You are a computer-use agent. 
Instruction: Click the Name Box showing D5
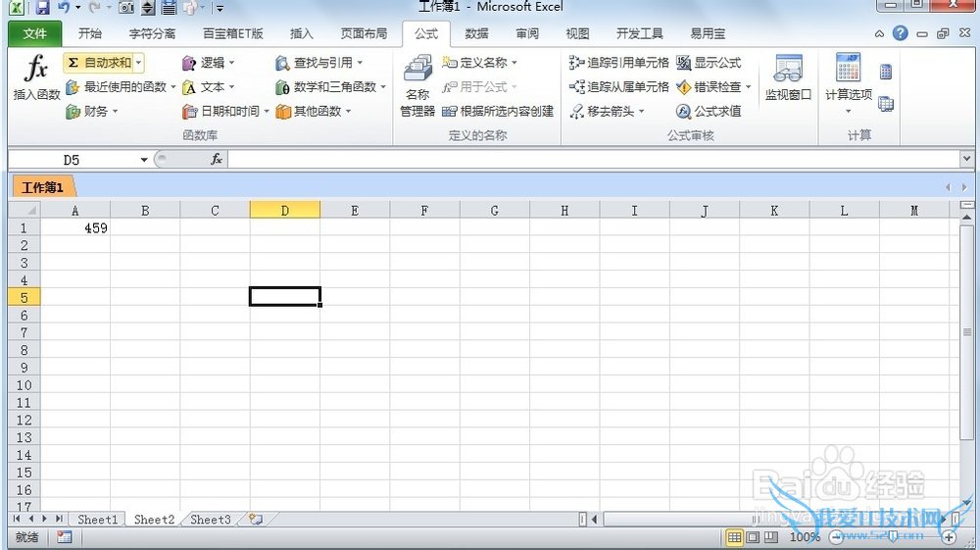72,160
